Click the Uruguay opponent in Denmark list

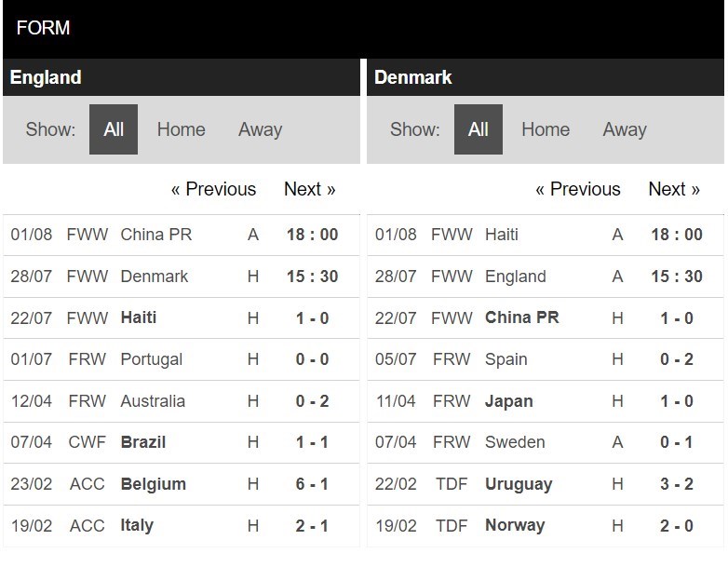tap(519, 484)
